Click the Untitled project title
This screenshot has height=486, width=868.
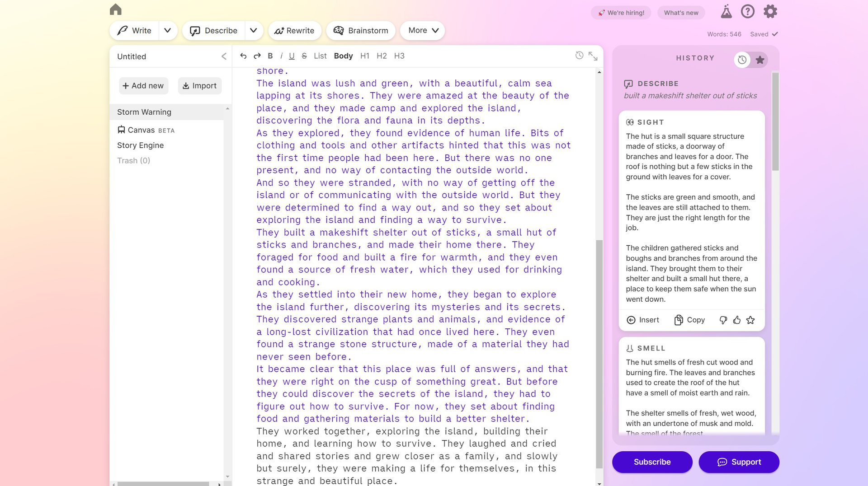tap(132, 56)
